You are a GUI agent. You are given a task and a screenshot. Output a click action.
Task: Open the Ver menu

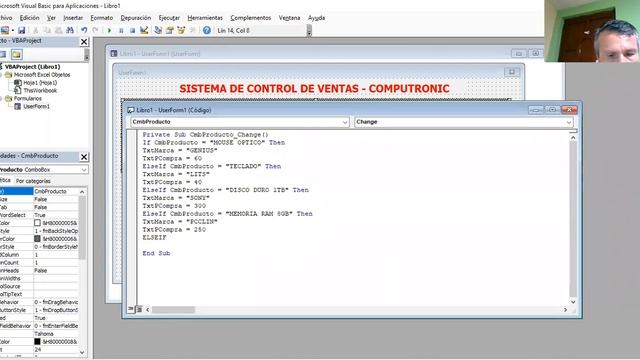click(51, 18)
